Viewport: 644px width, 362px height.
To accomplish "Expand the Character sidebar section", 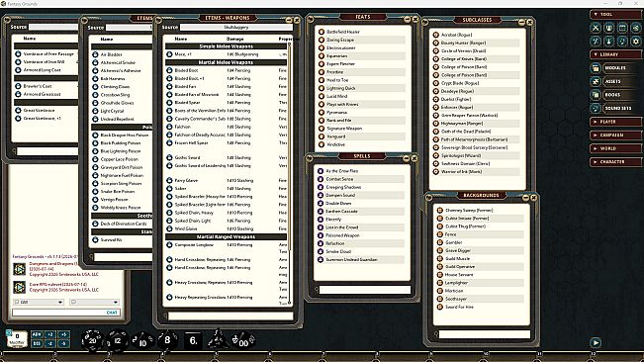I will coord(615,162).
